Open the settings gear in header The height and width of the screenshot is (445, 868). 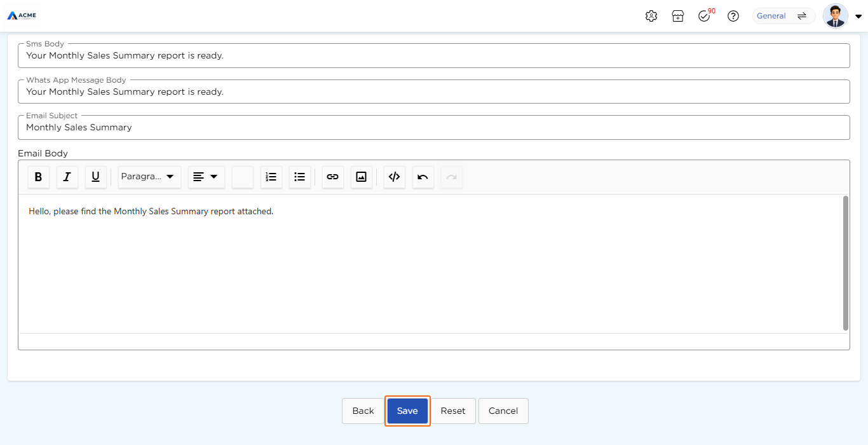tap(651, 16)
